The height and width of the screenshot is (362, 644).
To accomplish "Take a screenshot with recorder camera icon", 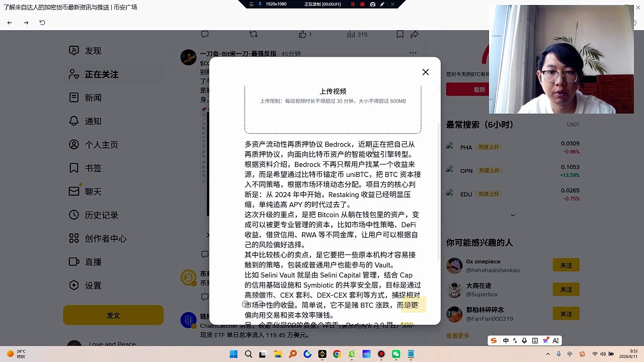I will 372,4.
